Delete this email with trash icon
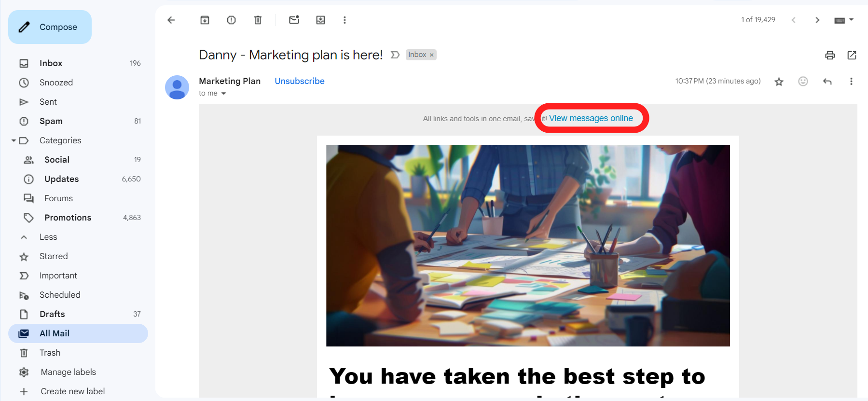868x401 pixels. point(258,20)
